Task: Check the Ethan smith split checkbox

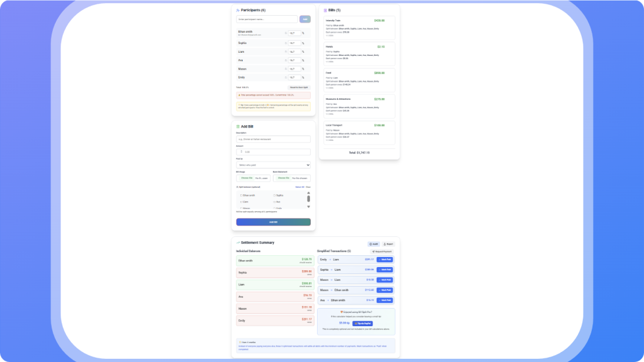Action: (240, 195)
